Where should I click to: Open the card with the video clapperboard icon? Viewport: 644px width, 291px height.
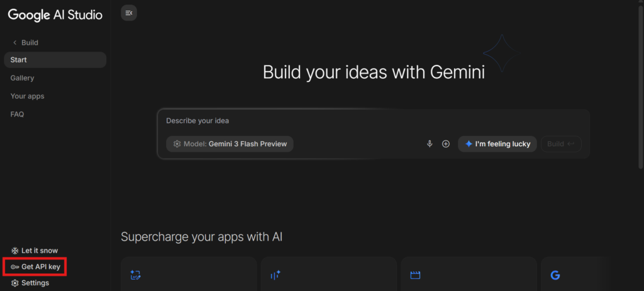point(468,275)
